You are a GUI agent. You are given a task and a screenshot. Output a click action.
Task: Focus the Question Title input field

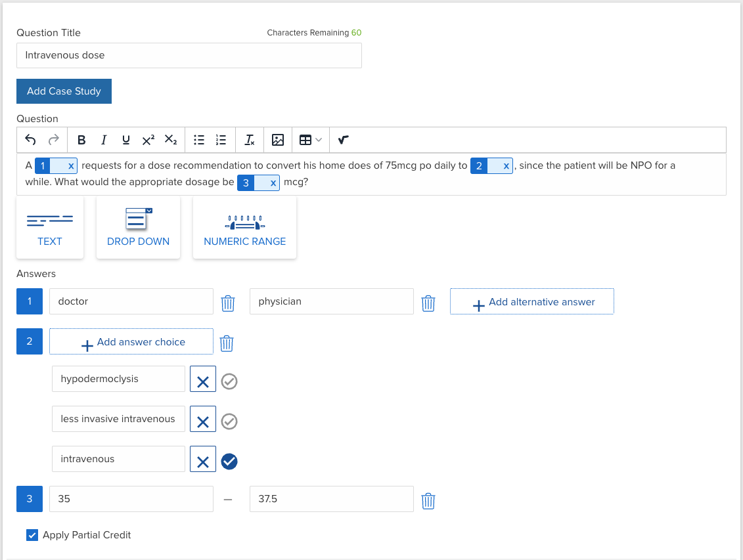(189, 55)
